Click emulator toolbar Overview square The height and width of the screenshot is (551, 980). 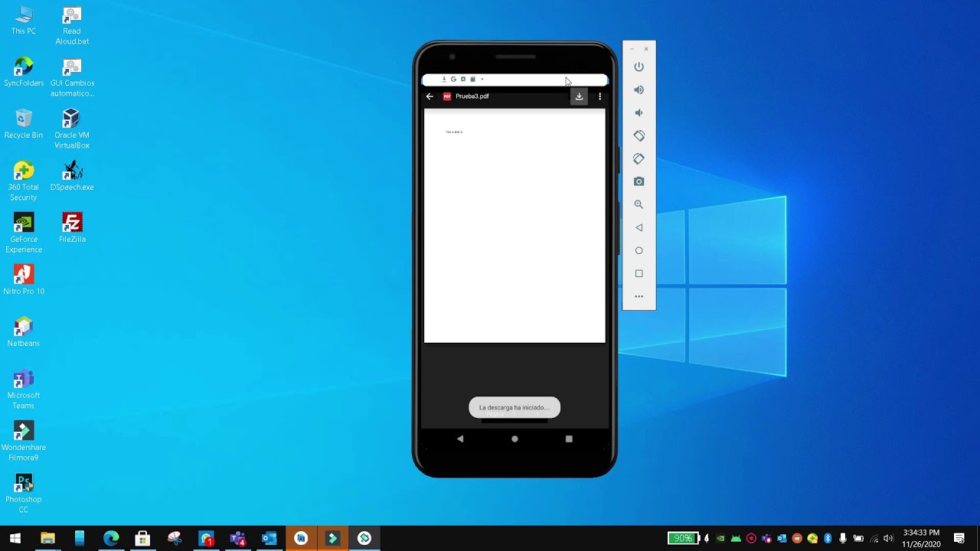coord(639,273)
